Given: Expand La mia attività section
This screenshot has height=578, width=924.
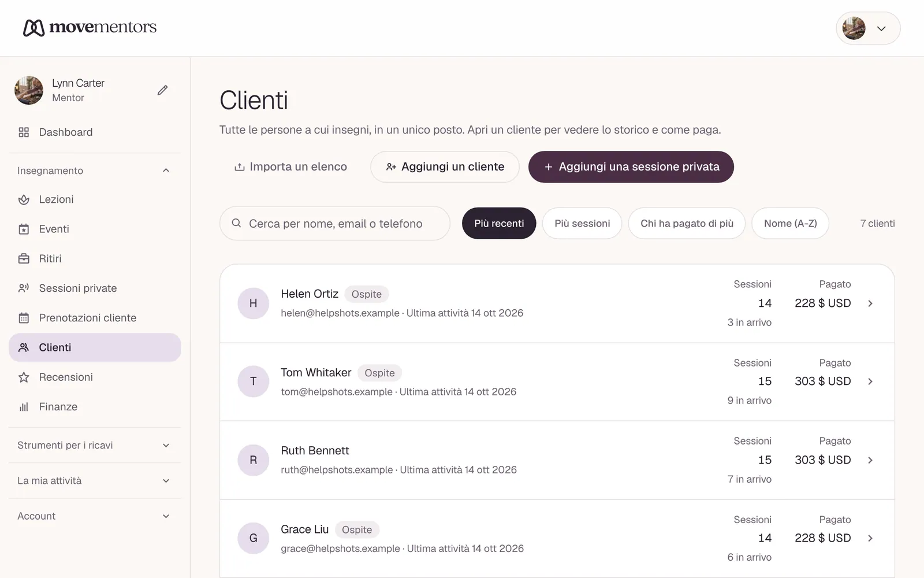Looking at the screenshot, I should (x=166, y=481).
